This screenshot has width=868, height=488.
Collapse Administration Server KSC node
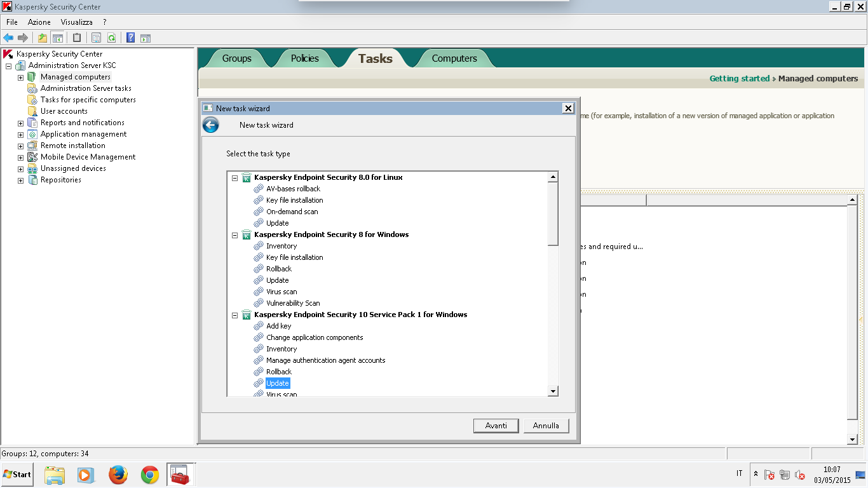click(8, 65)
